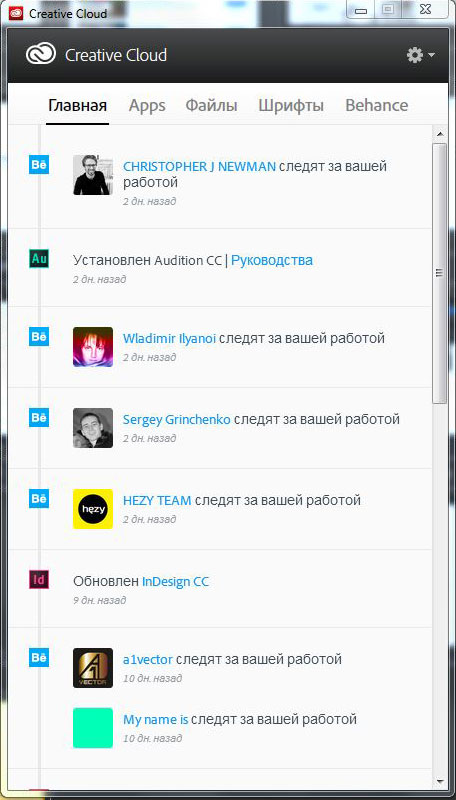Open the InDesign CC link
The width and height of the screenshot is (456, 800).
(175, 581)
